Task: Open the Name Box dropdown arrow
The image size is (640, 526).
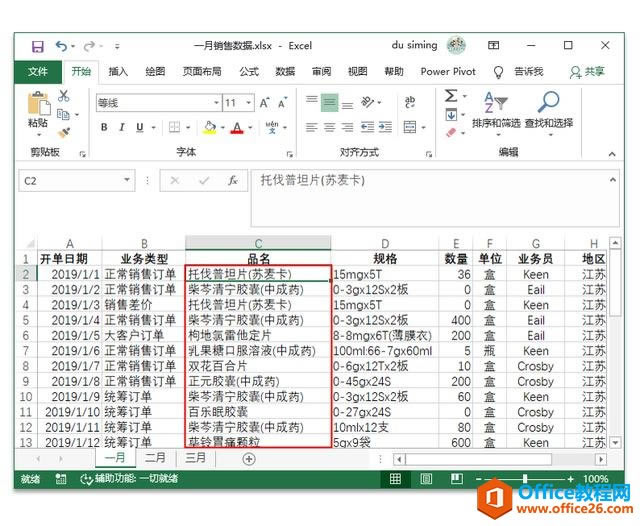Action: point(127,180)
